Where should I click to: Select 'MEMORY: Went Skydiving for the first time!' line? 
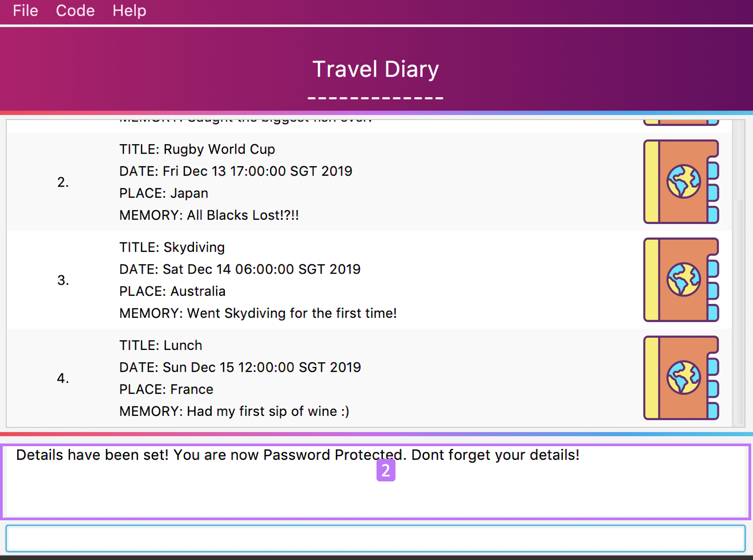point(258,313)
